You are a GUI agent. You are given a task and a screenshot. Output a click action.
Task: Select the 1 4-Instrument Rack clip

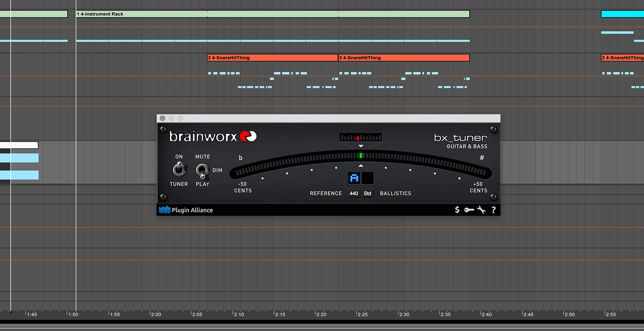click(x=273, y=14)
